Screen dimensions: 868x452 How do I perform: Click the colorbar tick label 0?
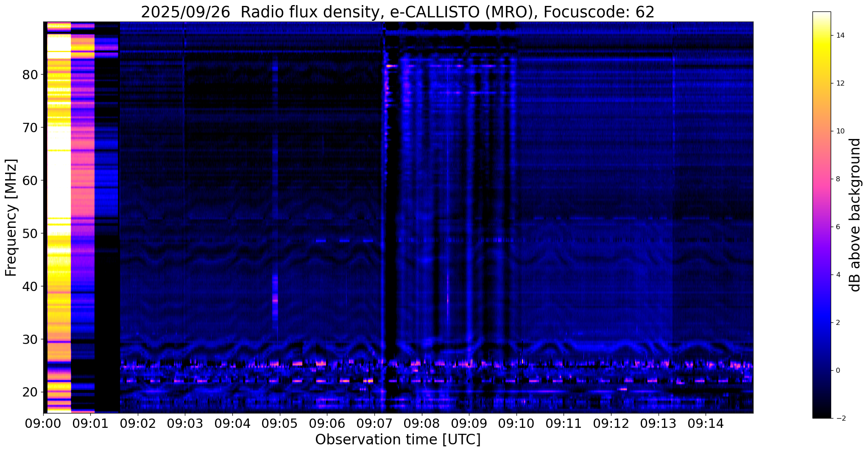click(837, 371)
